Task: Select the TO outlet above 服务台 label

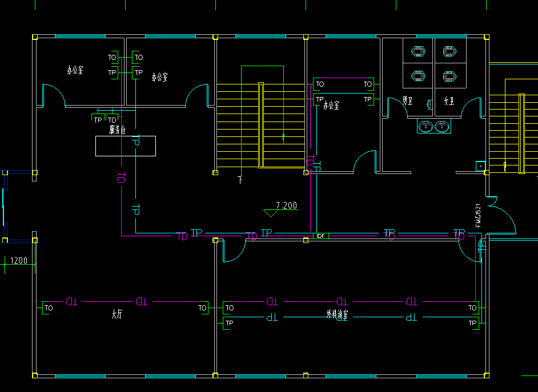Action: pyautogui.click(x=112, y=118)
